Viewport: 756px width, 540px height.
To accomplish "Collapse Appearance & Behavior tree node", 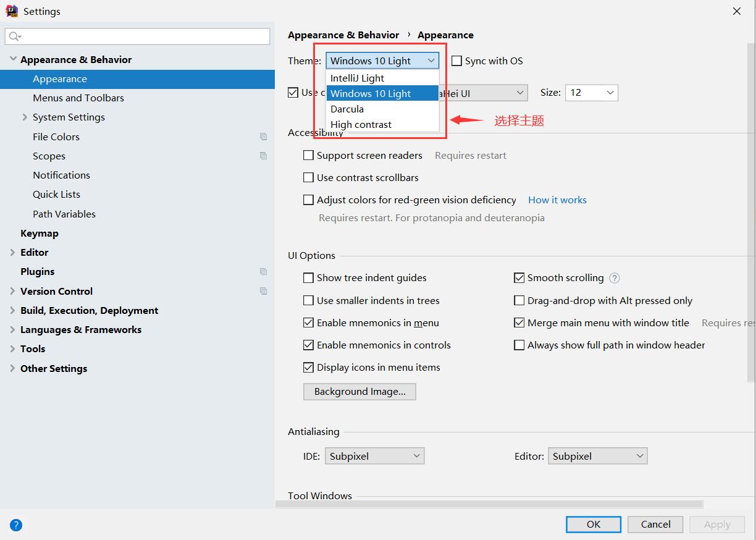I will (13, 59).
